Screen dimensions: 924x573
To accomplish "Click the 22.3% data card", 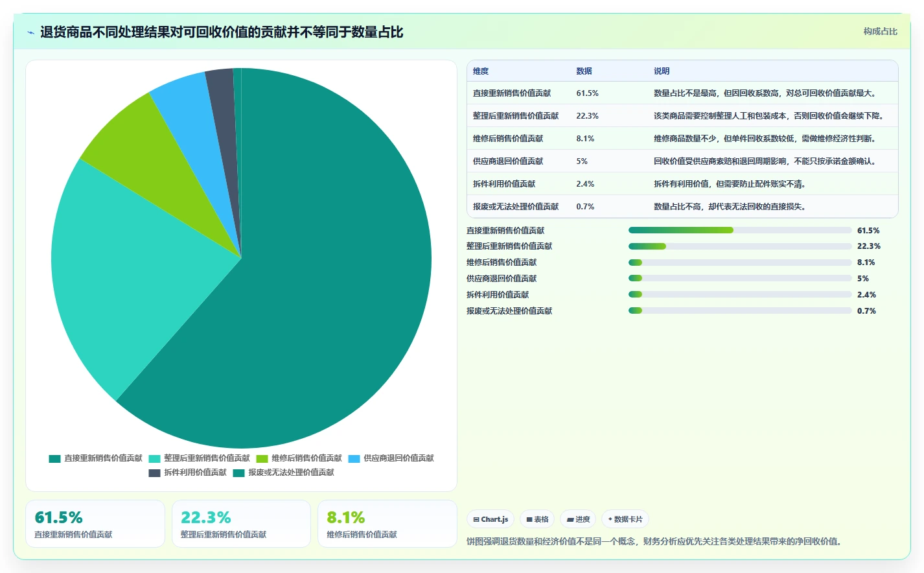I will 241,524.
